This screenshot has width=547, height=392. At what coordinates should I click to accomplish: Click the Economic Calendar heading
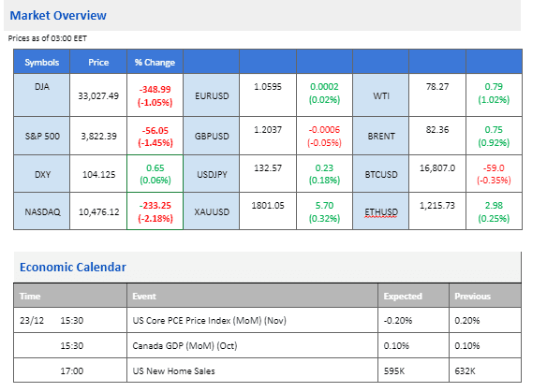tap(72, 267)
